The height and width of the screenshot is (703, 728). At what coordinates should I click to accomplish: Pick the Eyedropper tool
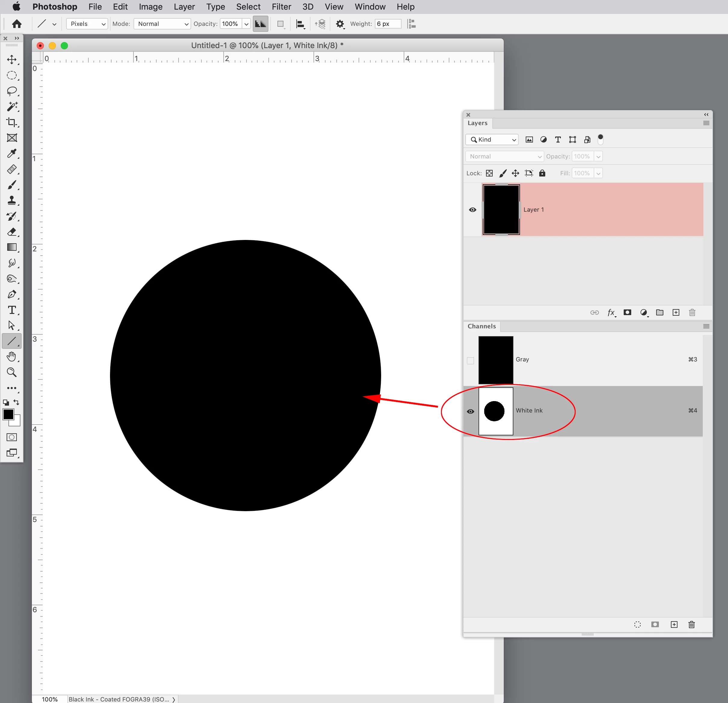tap(12, 153)
